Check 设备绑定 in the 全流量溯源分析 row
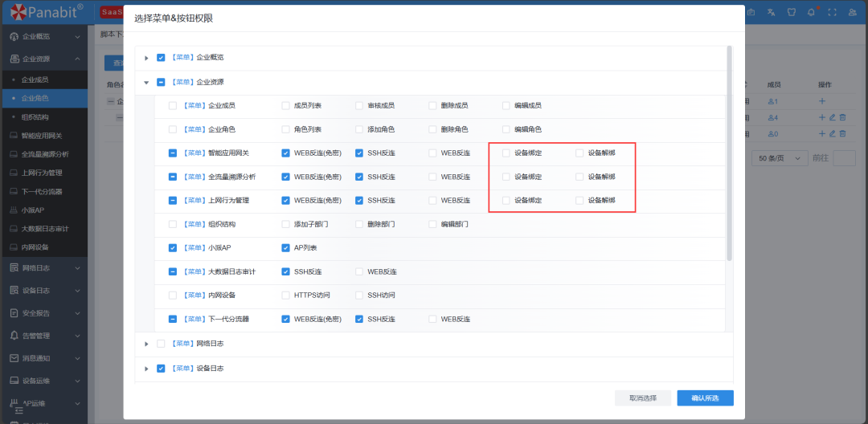The width and height of the screenshot is (868, 424). coord(506,177)
